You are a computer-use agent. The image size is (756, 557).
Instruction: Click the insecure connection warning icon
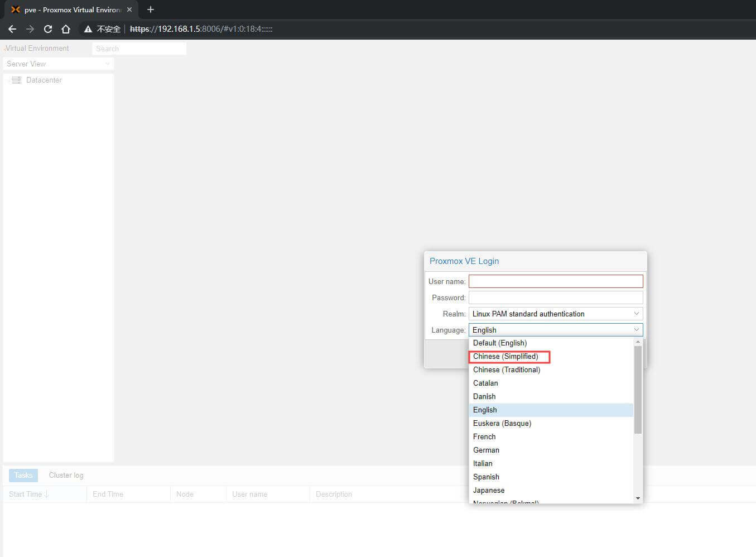pos(88,29)
